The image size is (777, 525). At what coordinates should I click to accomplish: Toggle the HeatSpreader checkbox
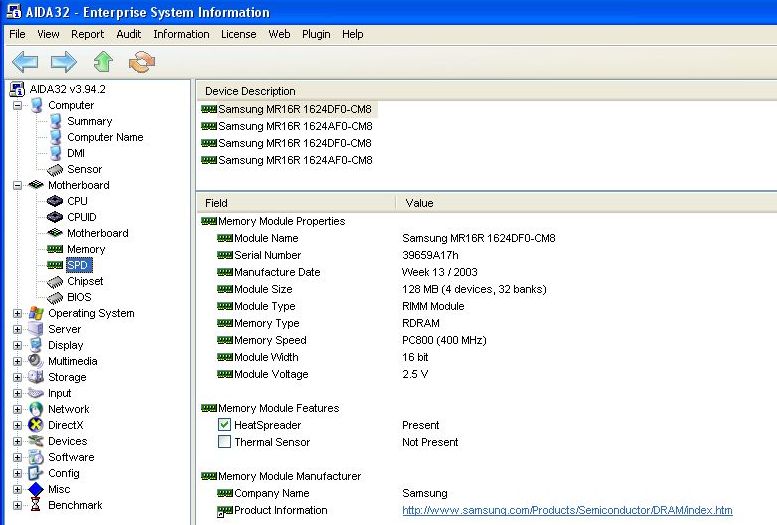pos(224,424)
